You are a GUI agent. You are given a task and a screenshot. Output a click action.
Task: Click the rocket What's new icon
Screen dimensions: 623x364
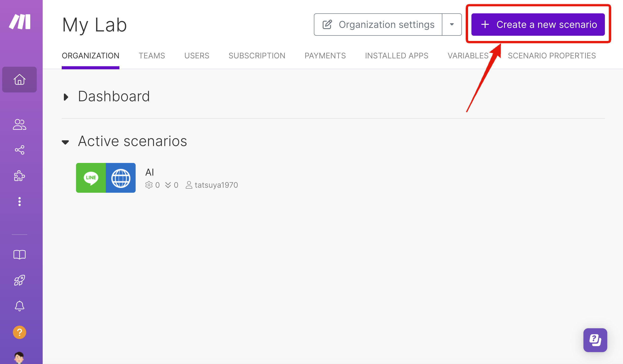click(20, 280)
